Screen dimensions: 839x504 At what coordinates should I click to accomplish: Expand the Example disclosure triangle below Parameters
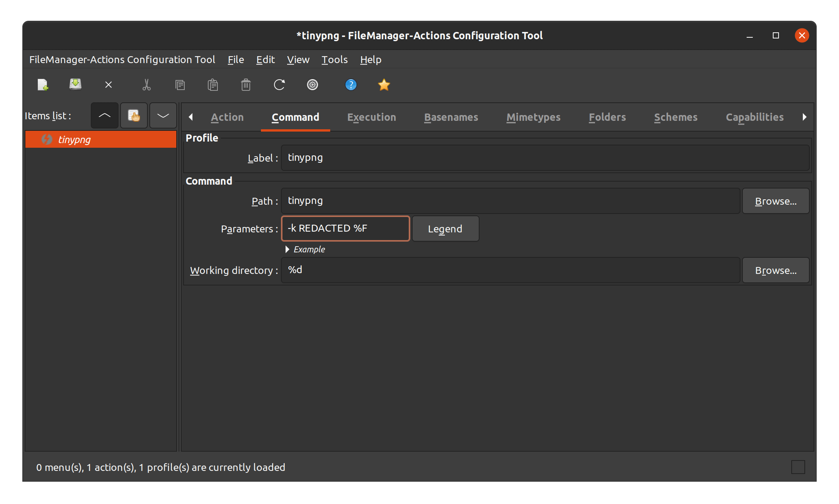click(287, 249)
